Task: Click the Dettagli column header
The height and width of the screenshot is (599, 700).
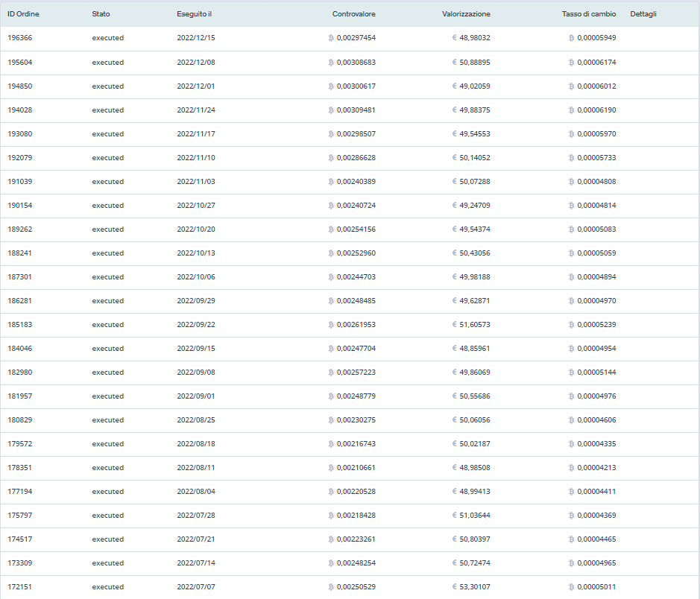Action: click(x=643, y=14)
